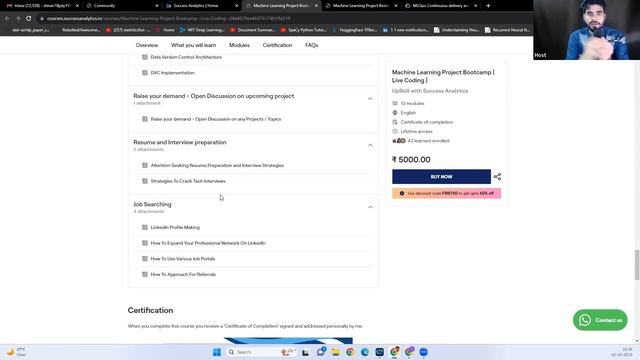Open LinkedIn Profile Making lesson

coord(175,227)
